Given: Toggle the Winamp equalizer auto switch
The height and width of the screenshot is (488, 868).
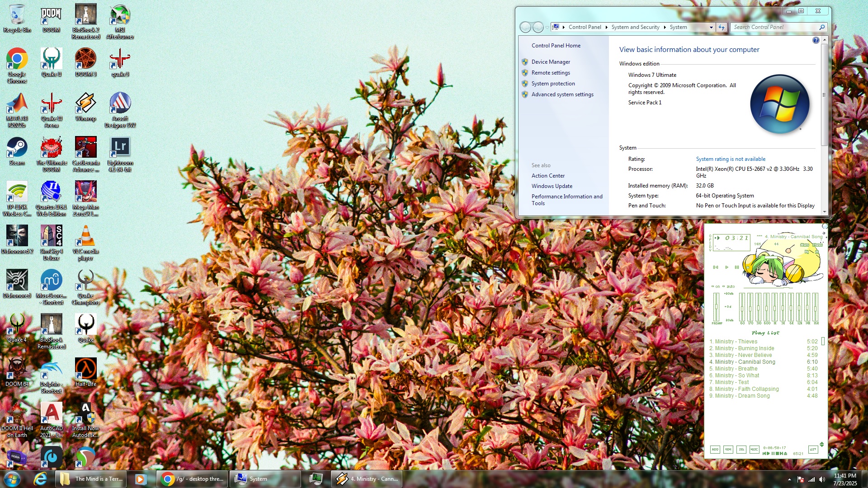Looking at the screenshot, I should click(729, 286).
